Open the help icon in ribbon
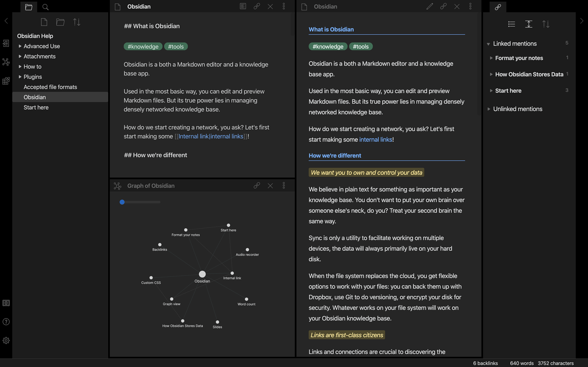This screenshot has height=367, width=588. tap(6, 322)
